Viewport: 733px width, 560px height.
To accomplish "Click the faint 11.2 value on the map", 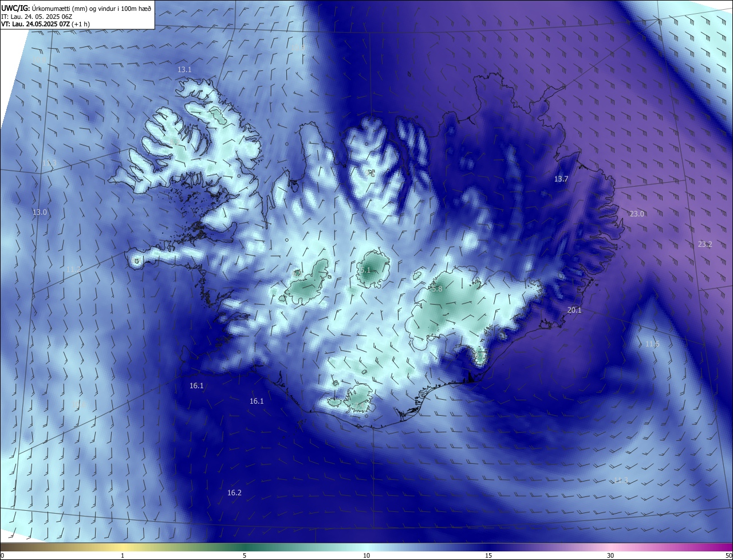I will (x=73, y=269).
